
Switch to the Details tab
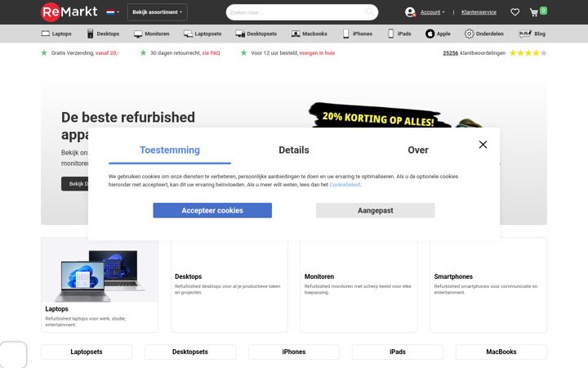click(x=294, y=150)
